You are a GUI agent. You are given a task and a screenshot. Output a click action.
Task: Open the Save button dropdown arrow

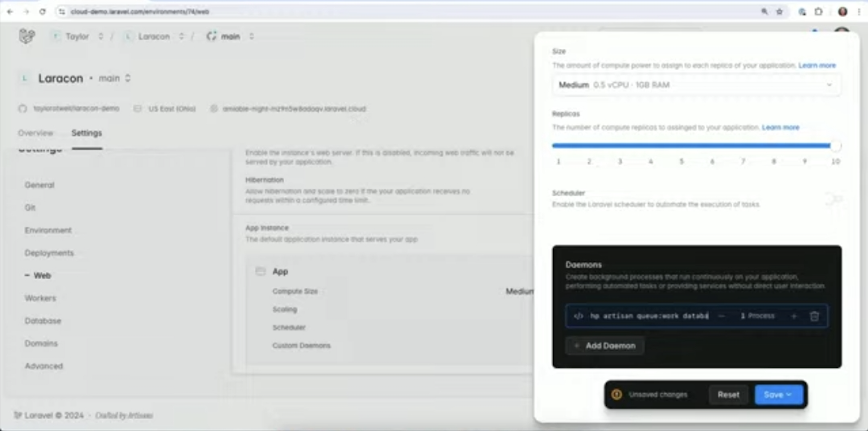(789, 395)
